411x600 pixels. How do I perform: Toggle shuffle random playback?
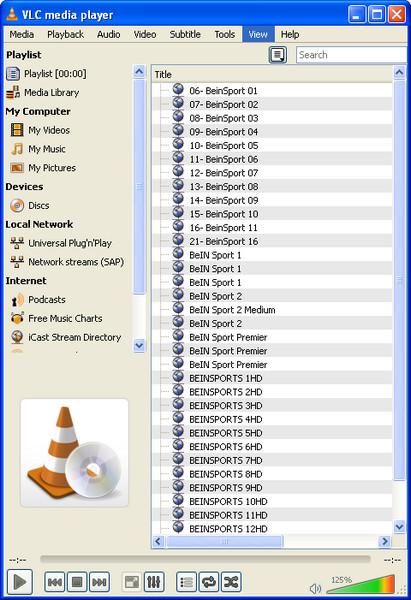[231, 582]
